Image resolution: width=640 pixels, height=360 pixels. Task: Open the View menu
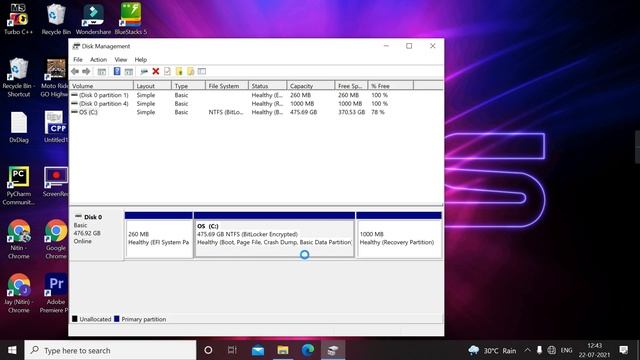click(120, 60)
